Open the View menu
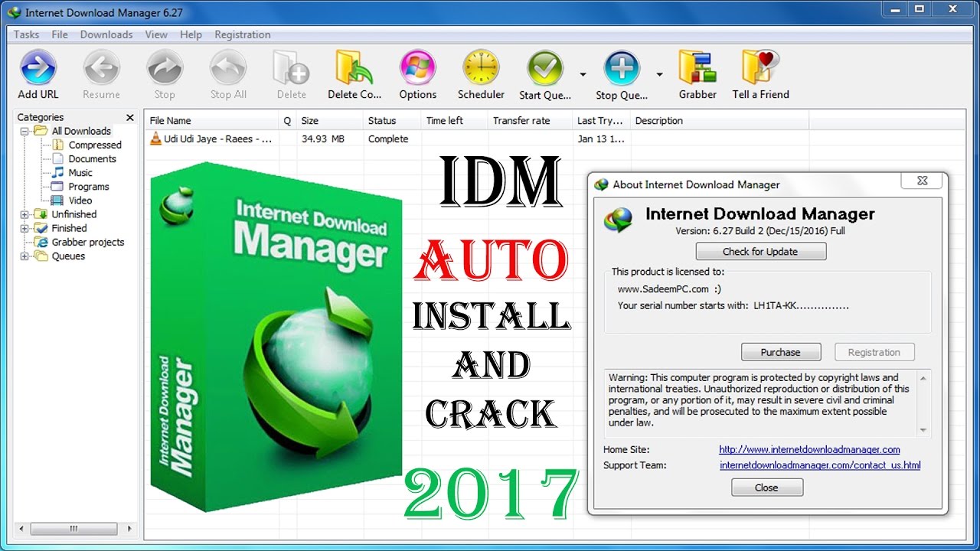The height and width of the screenshot is (551, 980). (x=156, y=34)
